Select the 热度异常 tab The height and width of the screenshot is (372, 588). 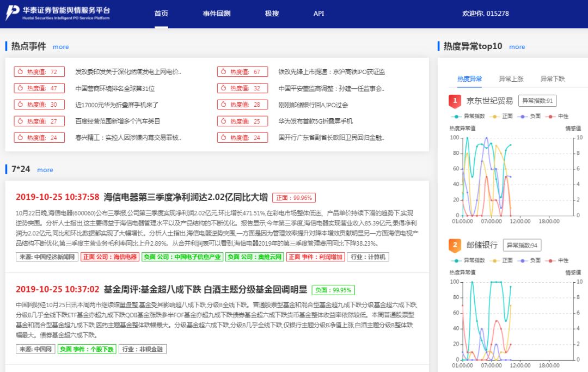(x=469, y=79)
